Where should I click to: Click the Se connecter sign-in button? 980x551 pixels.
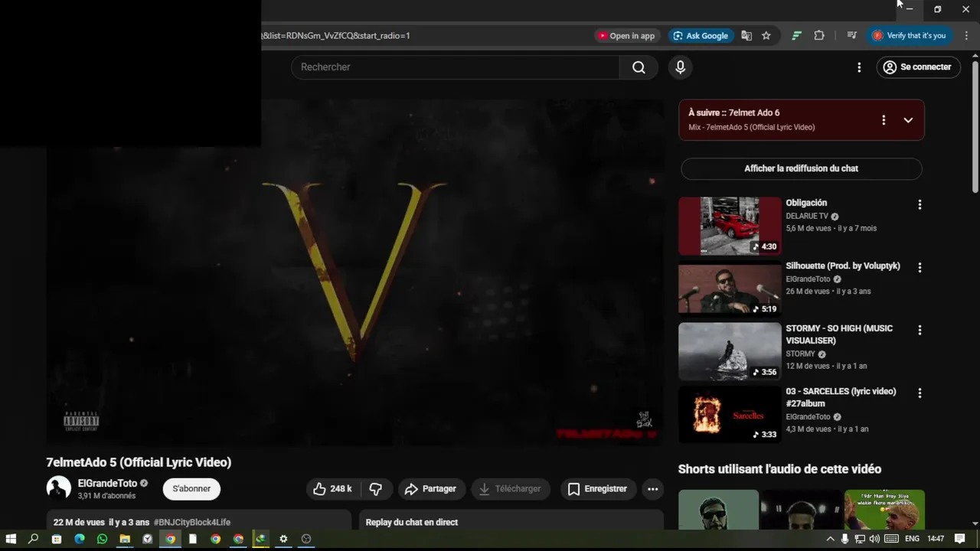918,67
